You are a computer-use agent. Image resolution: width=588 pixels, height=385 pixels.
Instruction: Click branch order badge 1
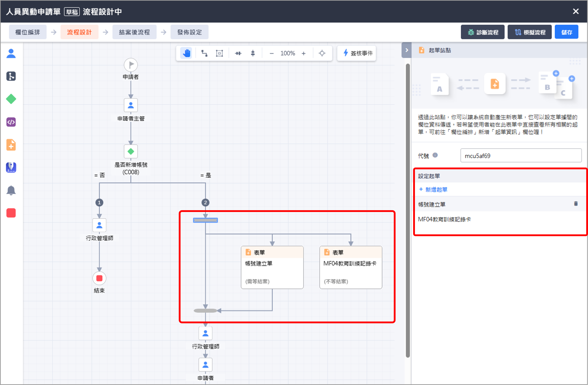99,203
